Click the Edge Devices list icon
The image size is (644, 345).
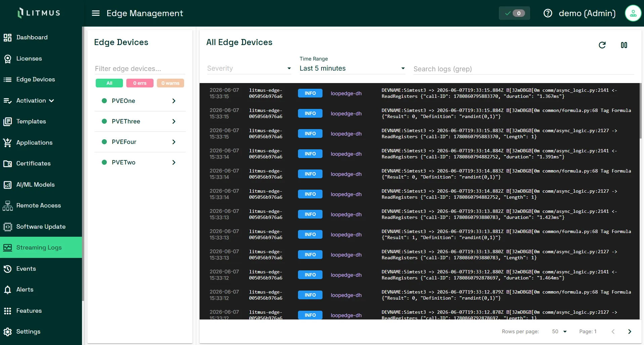tap(7, 79)
